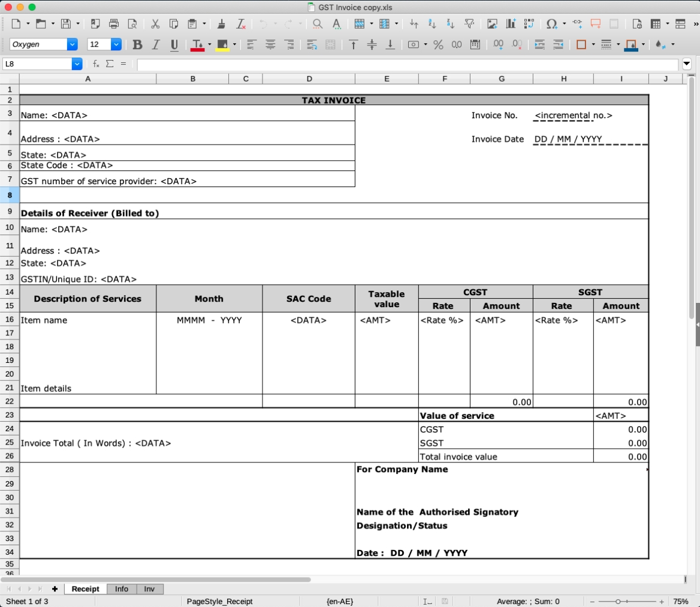Sort descending Z to A icon
700x607 pixels.
coord(451,23)
